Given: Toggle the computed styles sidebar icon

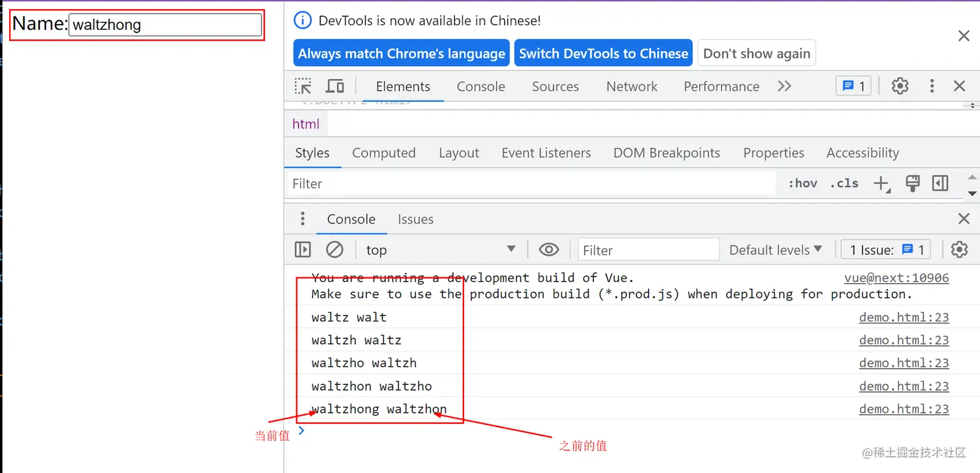Looking at the screenshot, I should tap(940, 183).
